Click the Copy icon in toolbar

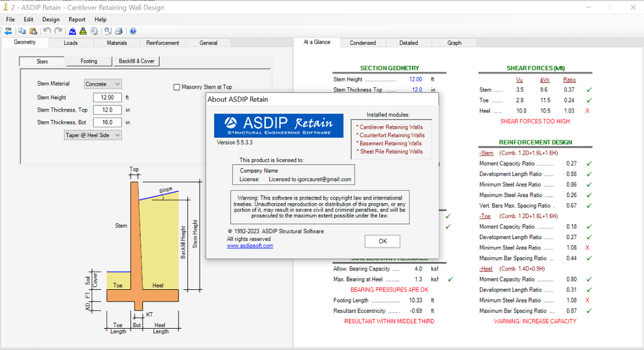pos(22,31)
